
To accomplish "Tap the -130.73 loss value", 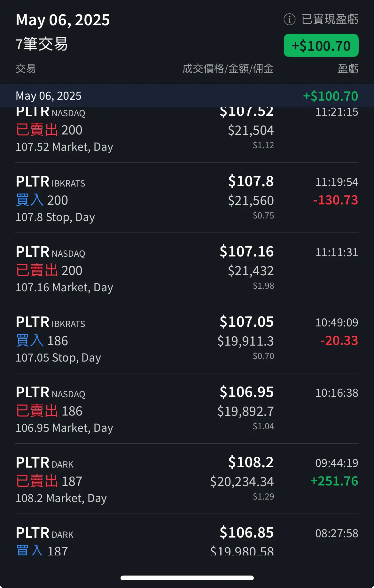I will (x=335, y=200).
